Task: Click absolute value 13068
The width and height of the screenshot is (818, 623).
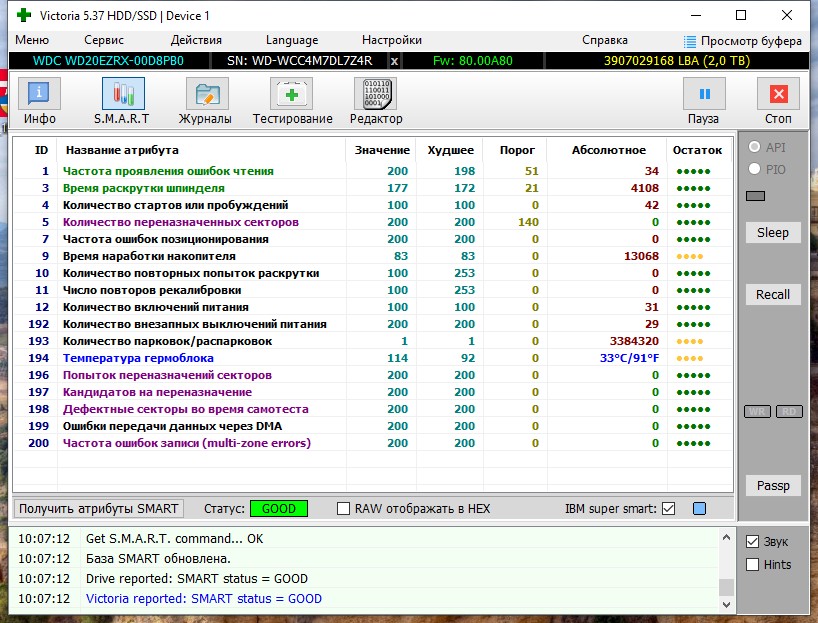Action: (x=641, y=256)
